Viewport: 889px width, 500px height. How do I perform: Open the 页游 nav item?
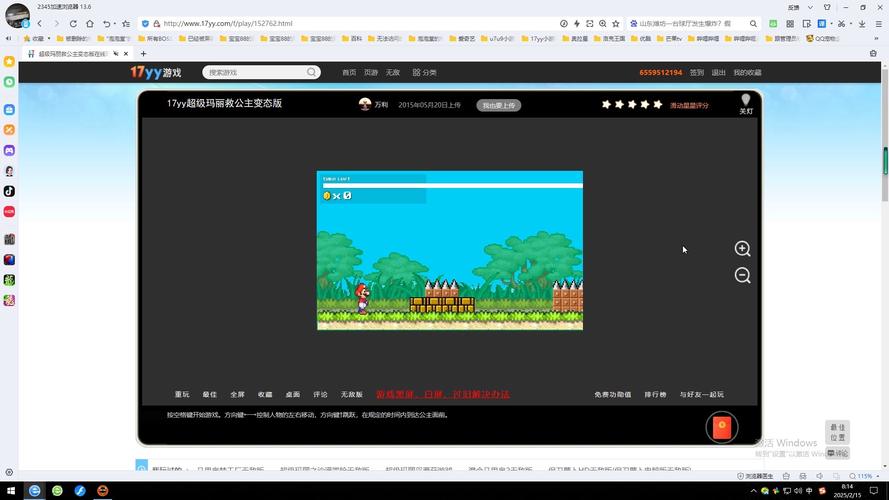point(371,73)
